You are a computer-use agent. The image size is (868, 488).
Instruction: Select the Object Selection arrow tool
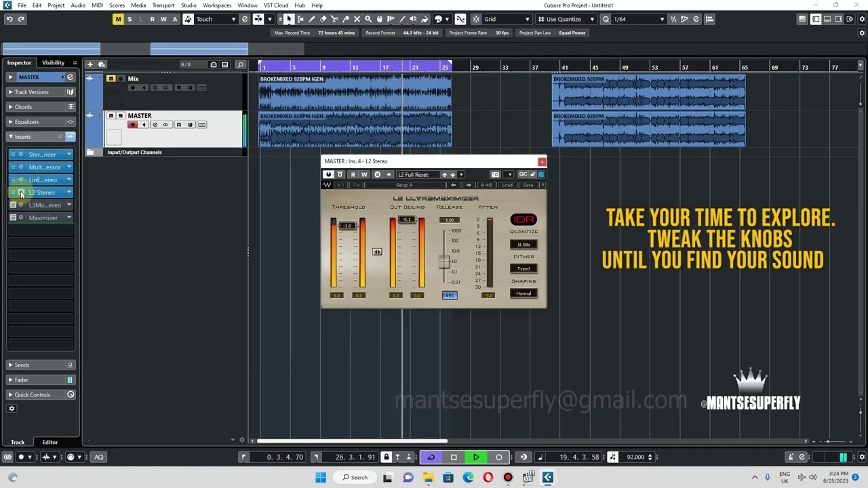290,19
